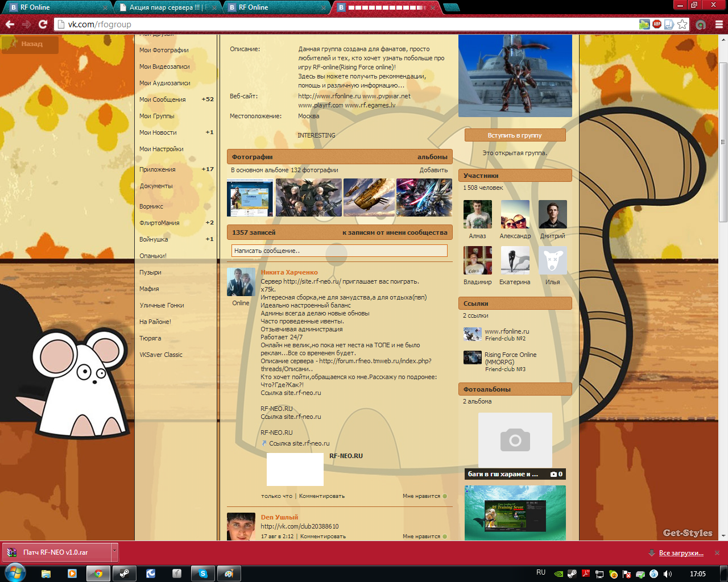Open Никита Харченко profile name link

[x=289, y=272]
